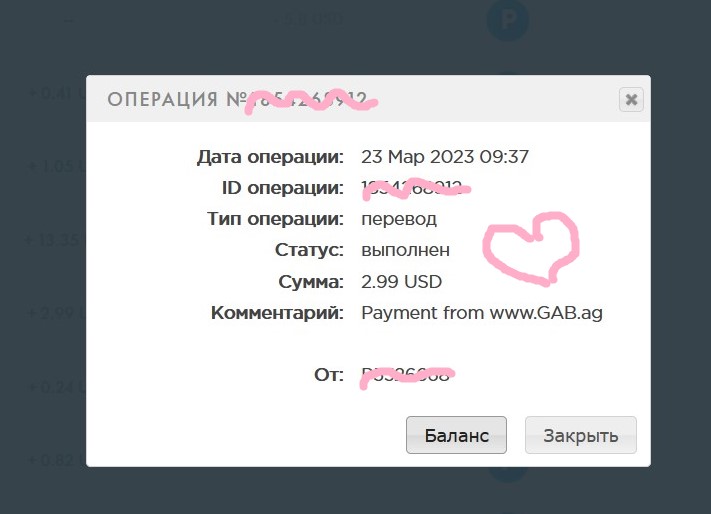Screen dimensions: 711x514
Task: Click the Закрыть button
Action: (x=580, y=435)
